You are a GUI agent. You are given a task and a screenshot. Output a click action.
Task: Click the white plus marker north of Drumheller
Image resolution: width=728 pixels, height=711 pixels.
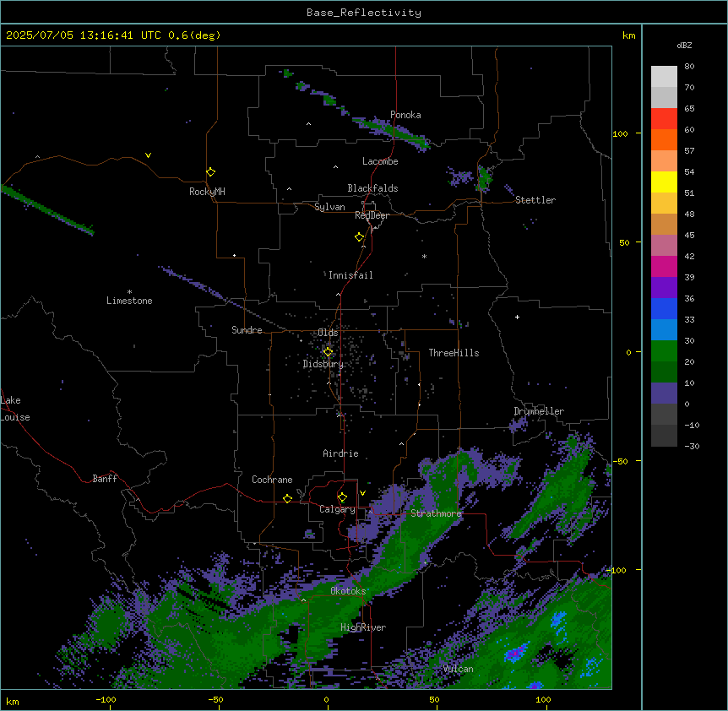(517, 317)
